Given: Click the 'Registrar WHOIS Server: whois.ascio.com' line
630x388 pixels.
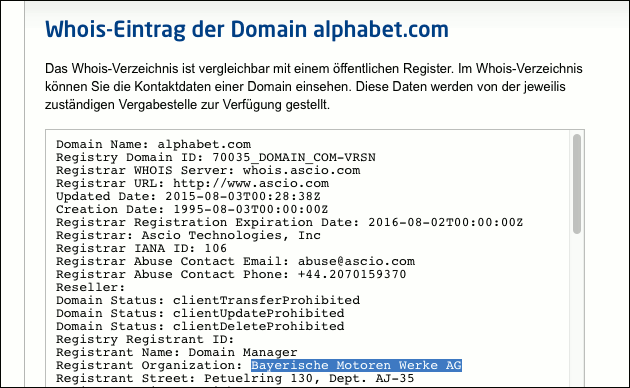Looking at the screenshot, I should point(208,170).
